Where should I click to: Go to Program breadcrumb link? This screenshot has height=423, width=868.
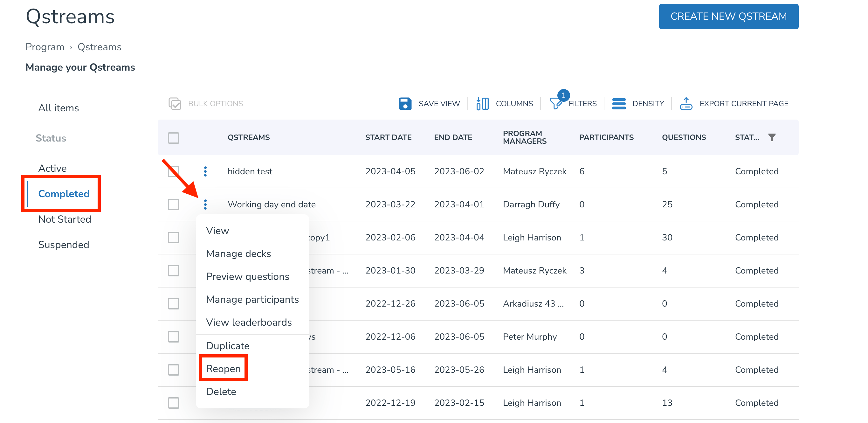45,47
